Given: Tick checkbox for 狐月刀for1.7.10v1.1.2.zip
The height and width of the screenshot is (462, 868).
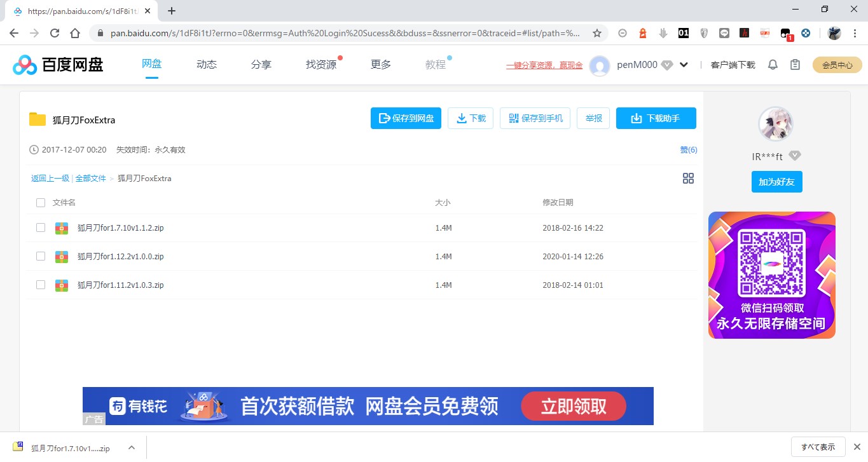Looking at the screenshot, I should click(x=41, y=228).
